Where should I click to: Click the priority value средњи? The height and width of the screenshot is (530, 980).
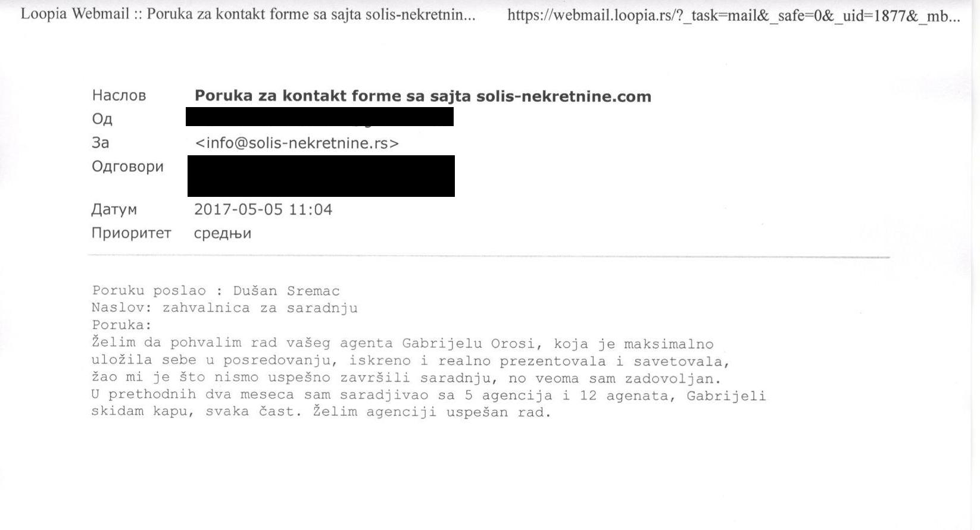tap(223, 234)
